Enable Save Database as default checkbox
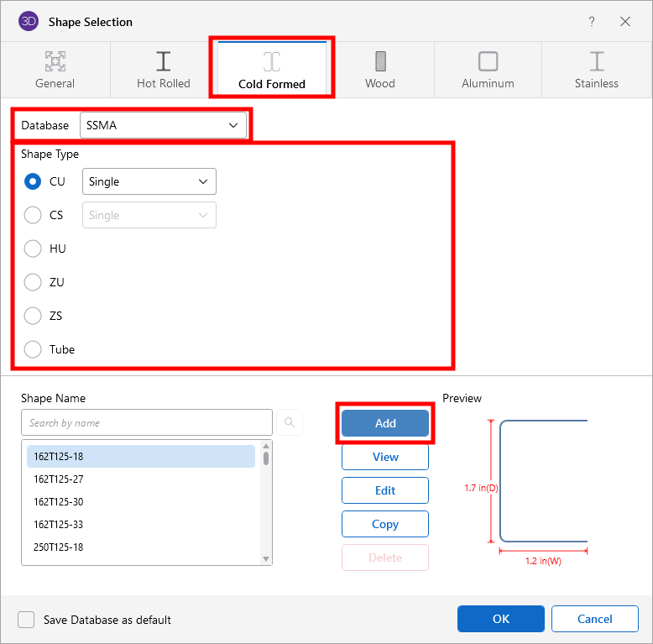Viewport: 653px width, 644px height. 27,620
